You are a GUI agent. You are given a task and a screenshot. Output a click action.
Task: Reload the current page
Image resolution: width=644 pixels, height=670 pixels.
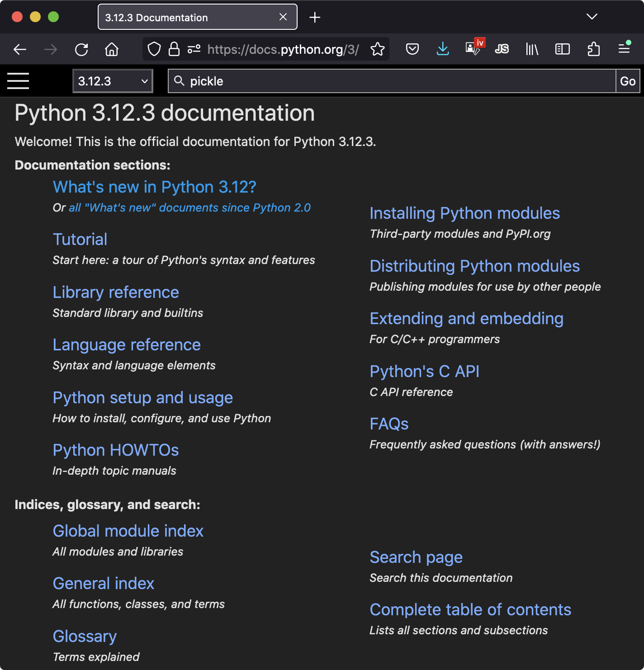81,49
